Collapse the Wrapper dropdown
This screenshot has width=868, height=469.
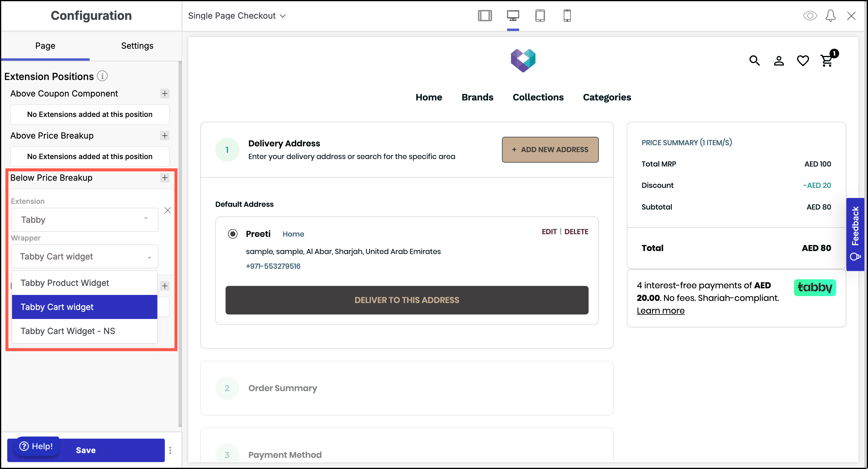pos(85,256)
